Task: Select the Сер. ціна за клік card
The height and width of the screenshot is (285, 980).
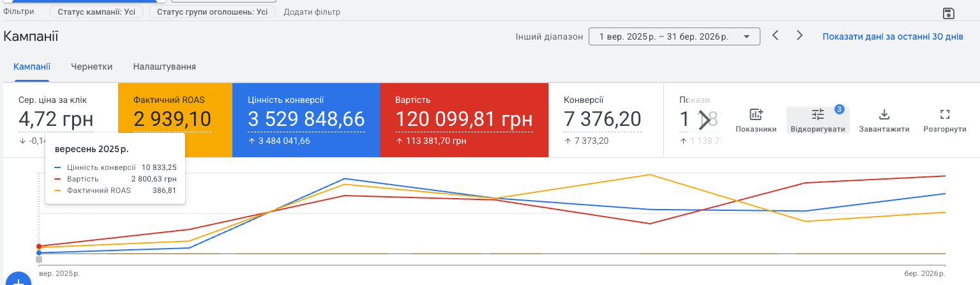Action: 61,119
